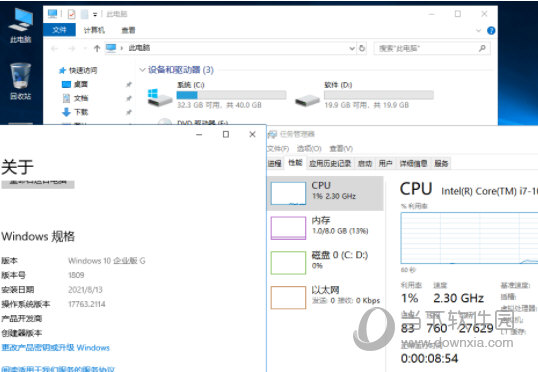Click the 1809 version number value
The width and height of the screenshot is (538, 372).
tap(76, 275)
